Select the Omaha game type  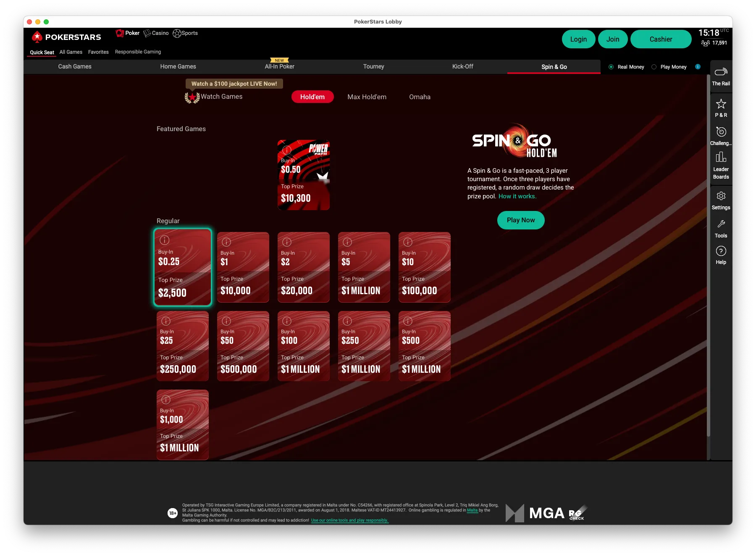click(420, 97)
